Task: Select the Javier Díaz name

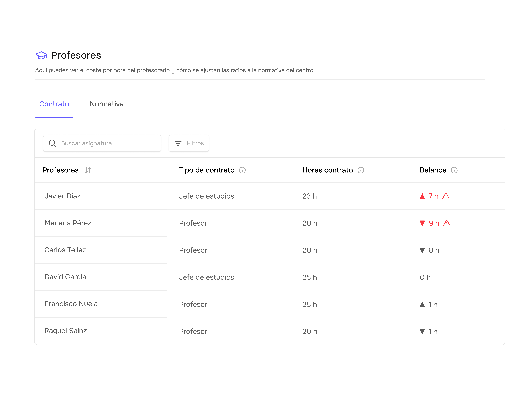Action: 63,196
